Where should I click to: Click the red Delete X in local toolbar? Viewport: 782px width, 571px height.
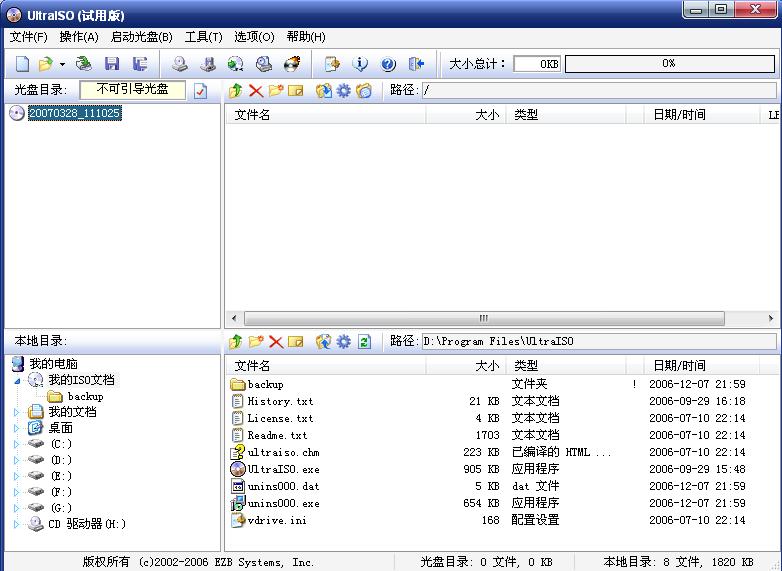pyautogui.click(x=276, y=342)
